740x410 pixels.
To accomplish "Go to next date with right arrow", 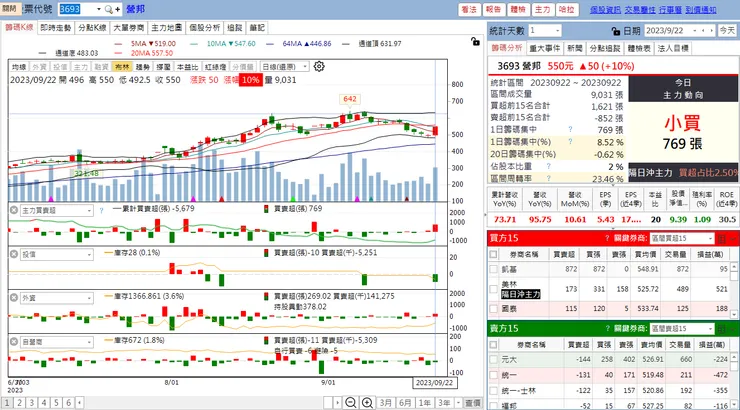I will [x=711, y=31].
